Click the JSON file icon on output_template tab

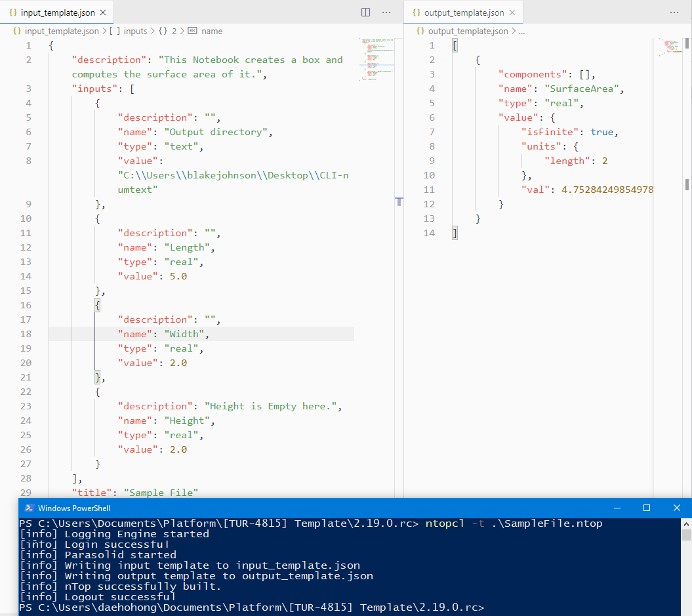(x=416, y=13)
